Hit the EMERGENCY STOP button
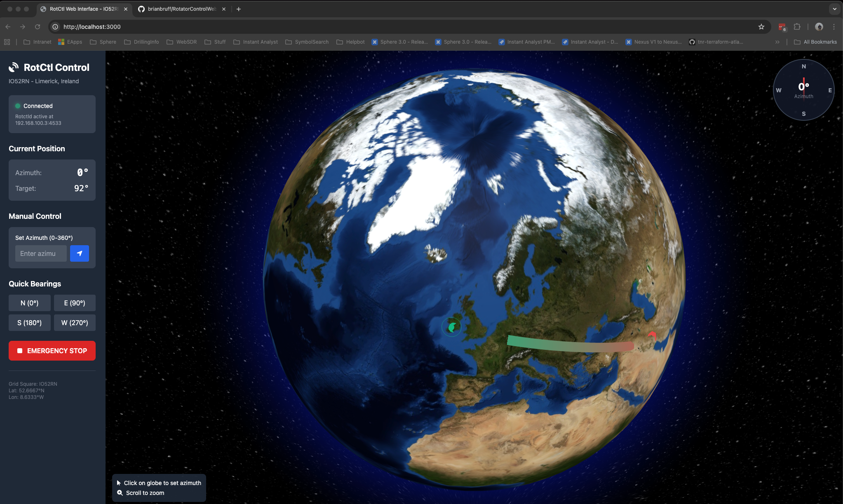Viewport: 843px width, 504px height. point(52,351)
